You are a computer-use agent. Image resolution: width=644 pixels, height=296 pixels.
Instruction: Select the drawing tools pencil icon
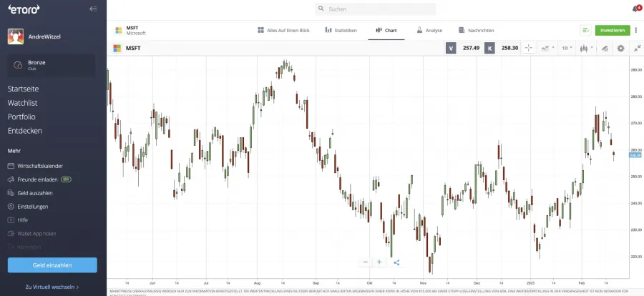(605, 49)
